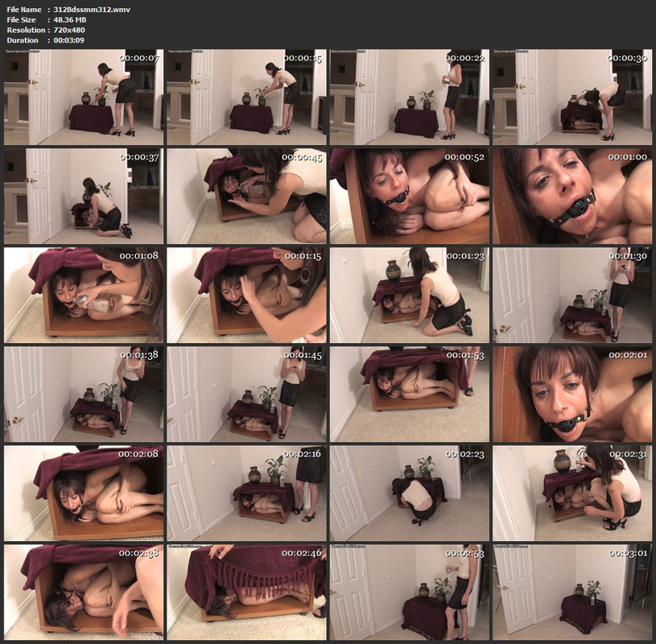Click the frame marked 00:02:46
This screenshot has height=644, width=656.
(x=246, y=592)
